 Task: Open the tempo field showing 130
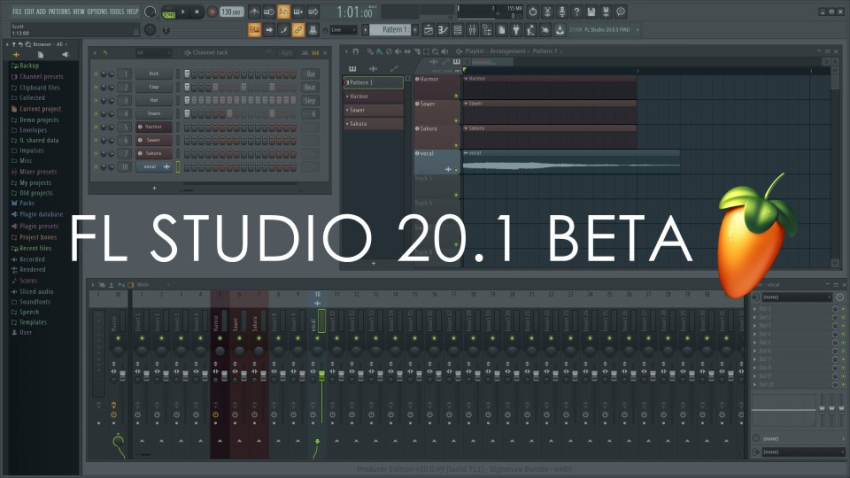coord(231,11)
